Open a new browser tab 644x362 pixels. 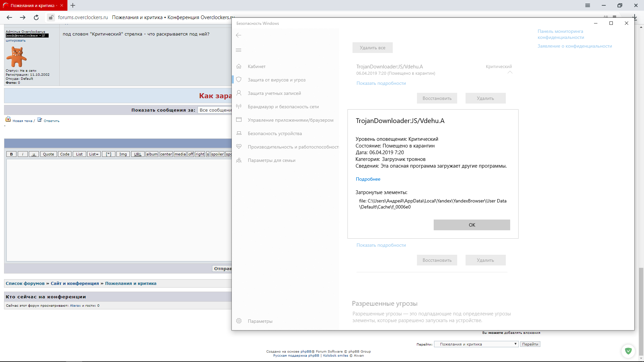coord(73,5)
